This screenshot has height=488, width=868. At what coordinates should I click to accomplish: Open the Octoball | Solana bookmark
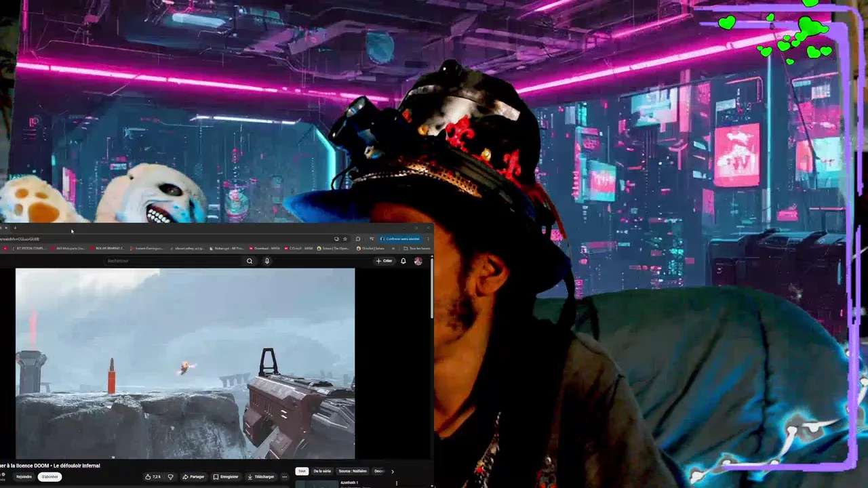tap(371, 248)
